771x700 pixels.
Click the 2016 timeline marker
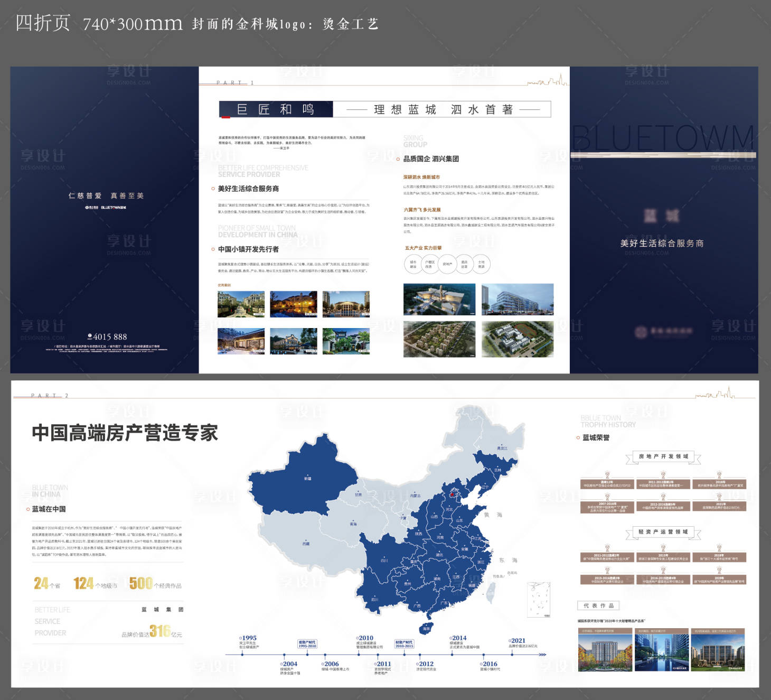click(x=488, y=664)
